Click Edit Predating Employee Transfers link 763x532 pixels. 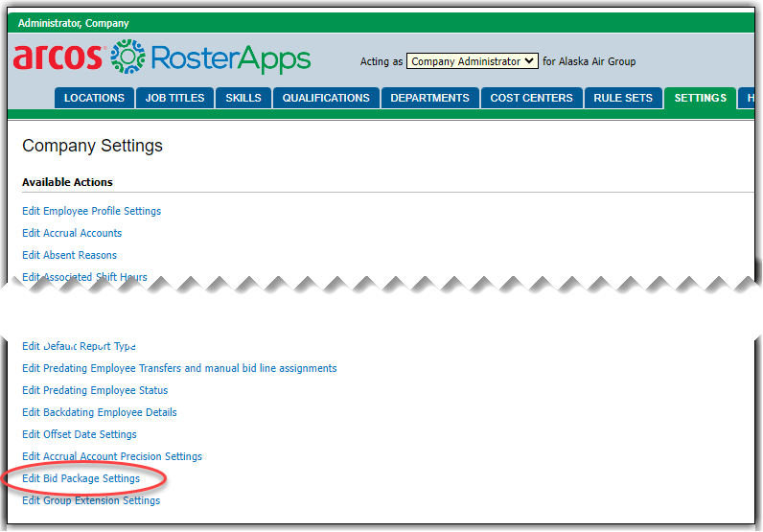click(x=179, y=368)
